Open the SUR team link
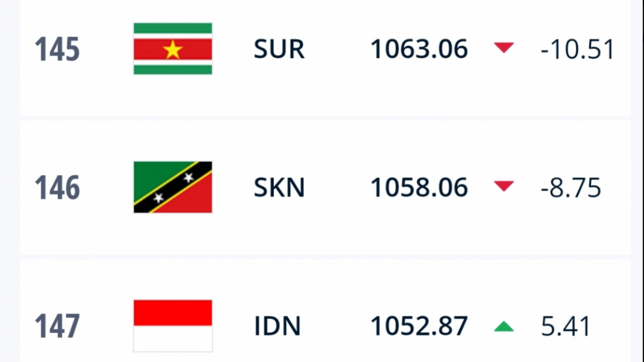The height and width of the screenshot is (362, 644). pyautogui.click(x=279, y=49)
